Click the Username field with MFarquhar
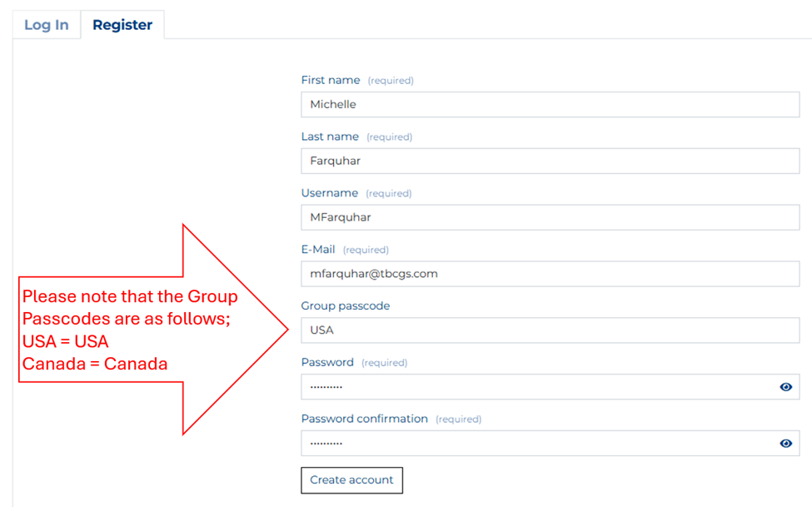The image size is (812, 511). (x=550, y=217)
